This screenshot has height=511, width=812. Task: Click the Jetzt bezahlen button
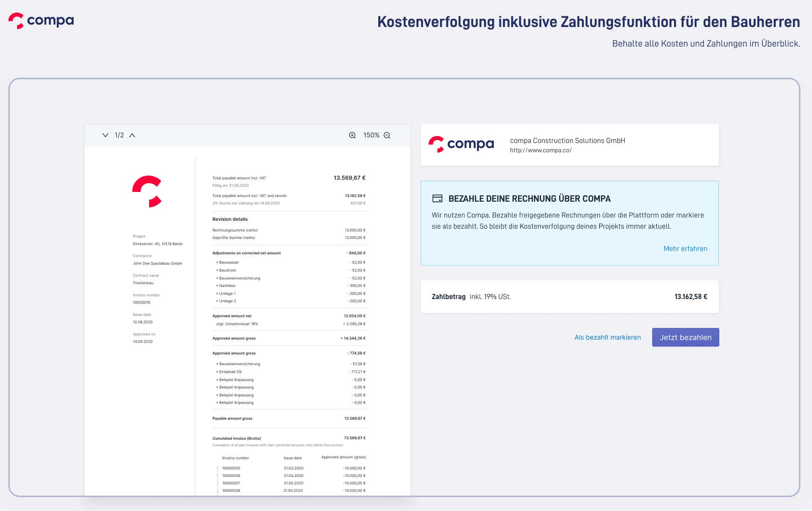point(685,337)
